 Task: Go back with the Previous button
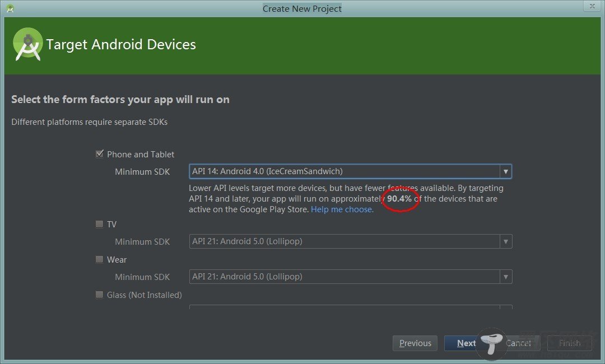(x=415, y=343)
